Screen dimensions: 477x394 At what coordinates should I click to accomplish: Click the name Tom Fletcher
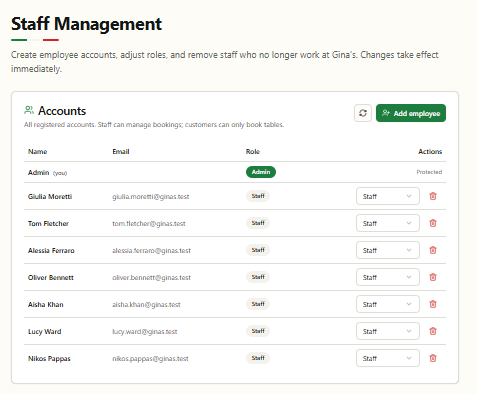(48, 223)
